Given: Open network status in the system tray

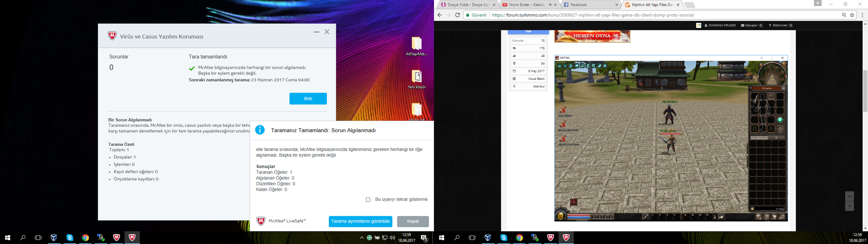Looking at the screenshot, I should click(x=385, y=238).
